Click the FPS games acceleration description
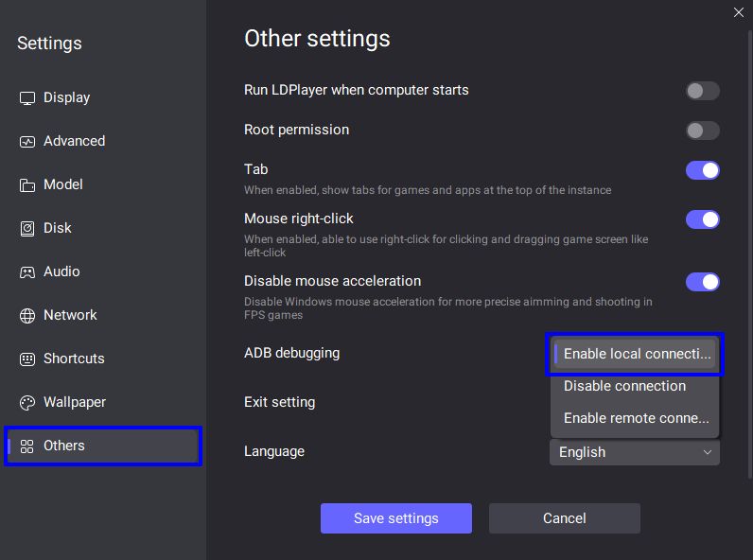Viewport: 753px width, 560px height. coord(448,308)
